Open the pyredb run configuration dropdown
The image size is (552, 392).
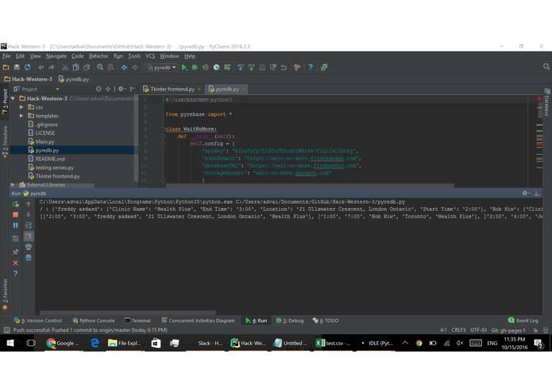162,67
